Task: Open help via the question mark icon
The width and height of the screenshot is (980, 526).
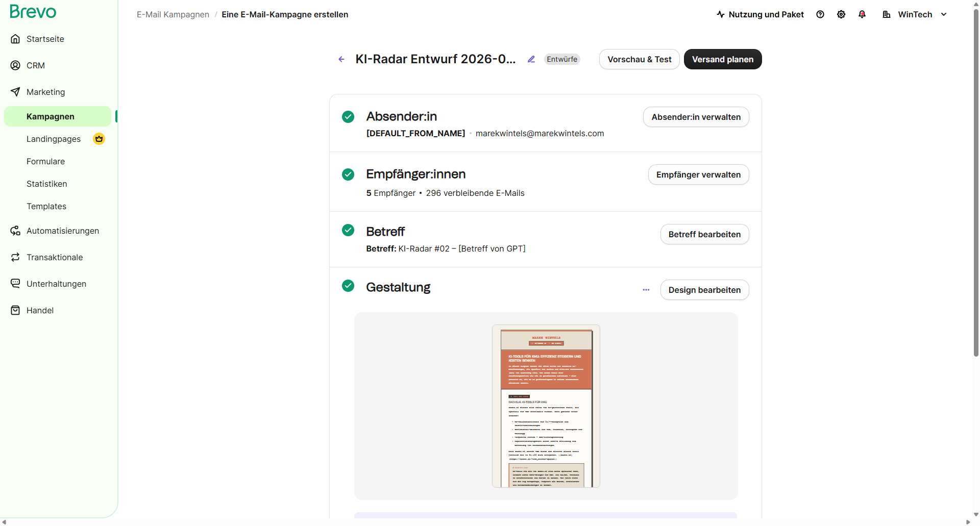Action: (x=820, y=14)
